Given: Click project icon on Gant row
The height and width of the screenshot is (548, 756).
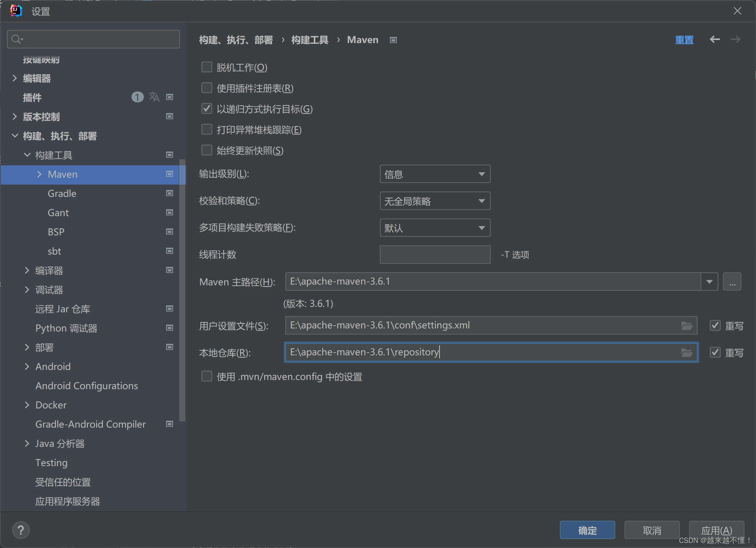Looking at the screenshot, I should tap(169, 212).
